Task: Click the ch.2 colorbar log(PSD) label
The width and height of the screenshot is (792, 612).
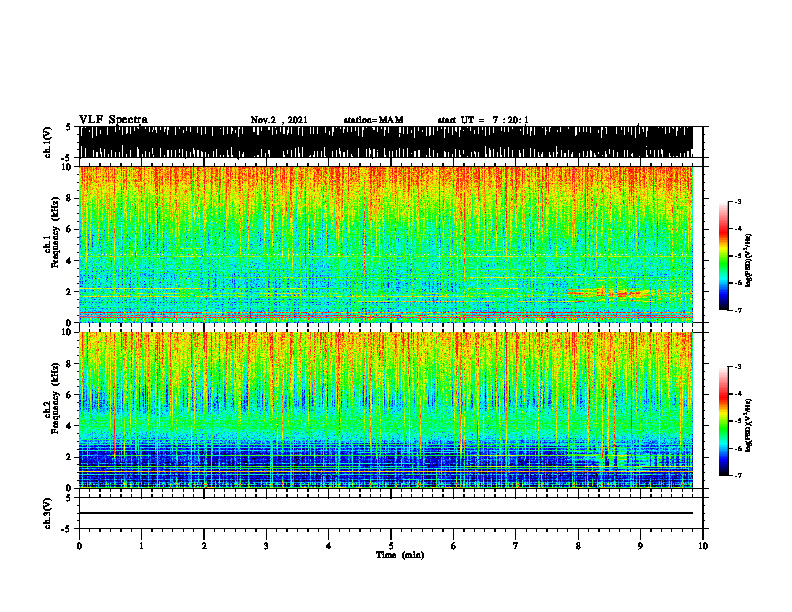Action: [x=749, y=425]
